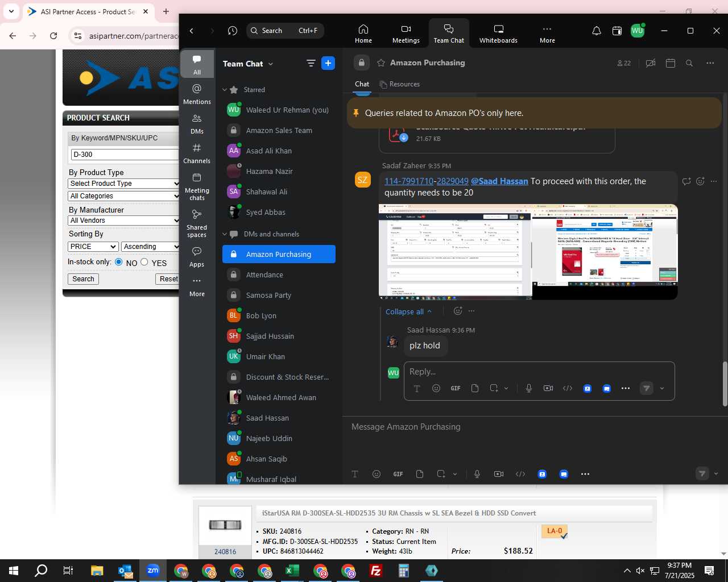Screen dimensions: 728x582
Task: Open DMs in Zoom sidebar
Action: pos(197,123)
